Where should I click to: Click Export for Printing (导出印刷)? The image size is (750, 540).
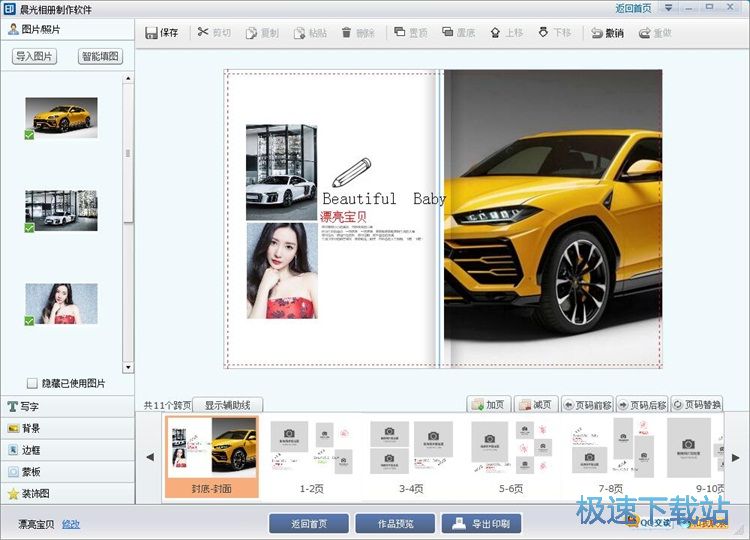482,523
